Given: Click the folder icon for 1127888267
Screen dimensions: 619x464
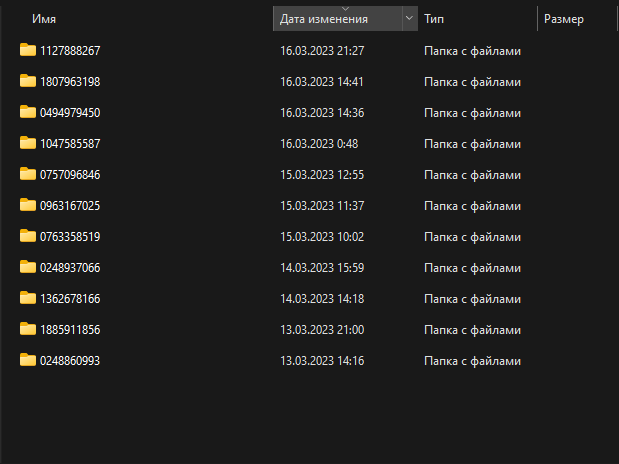Looking at the screenshot, I should tap(28, 50).
